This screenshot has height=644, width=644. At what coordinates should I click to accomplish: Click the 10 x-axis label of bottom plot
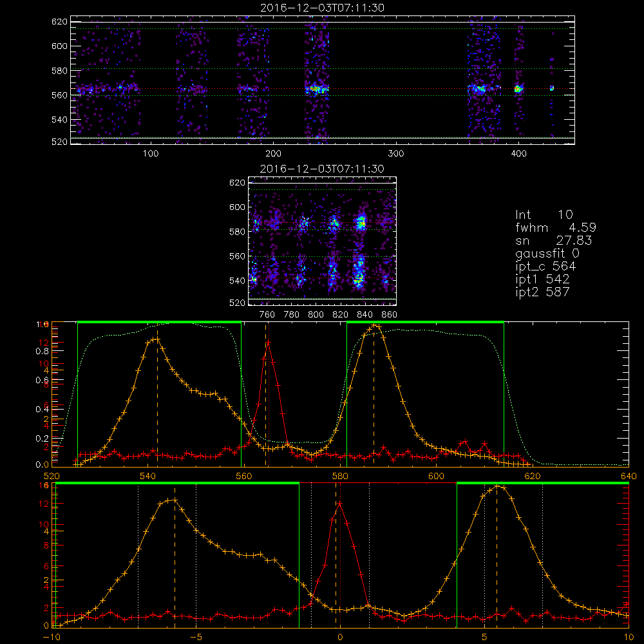click(x=629, y=638)
